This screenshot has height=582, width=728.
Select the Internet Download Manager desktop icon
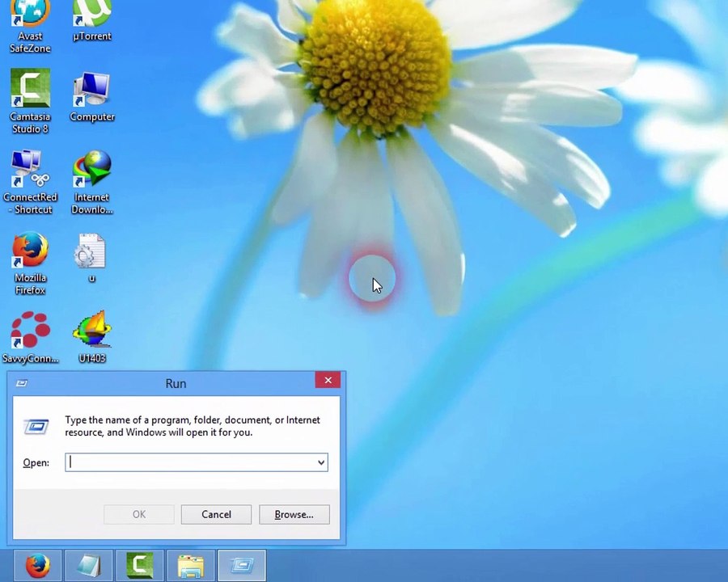click(x=92, y=182)
